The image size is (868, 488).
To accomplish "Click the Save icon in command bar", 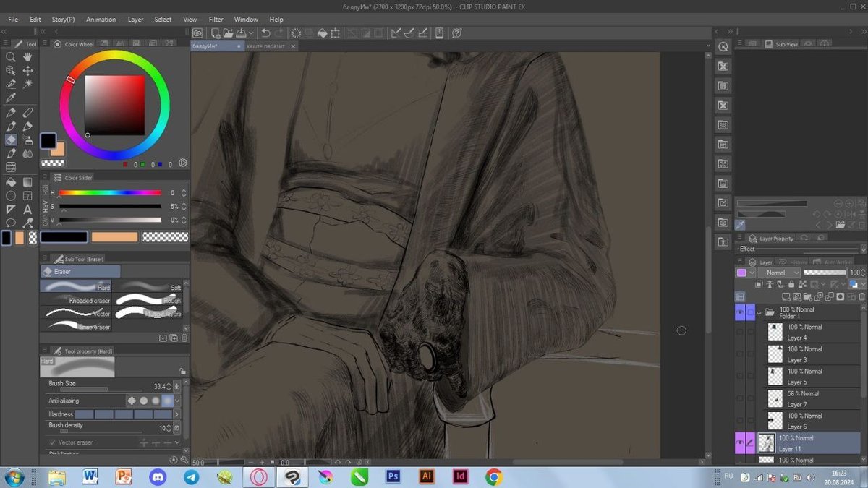I will click(x=241, y=33).
